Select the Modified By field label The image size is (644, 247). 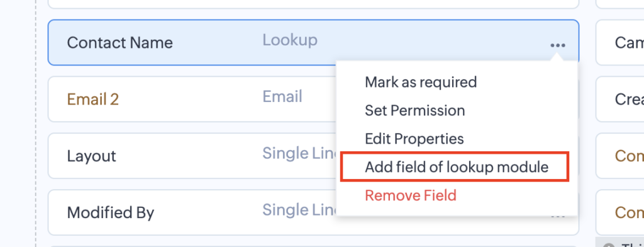tap(111, 213)
